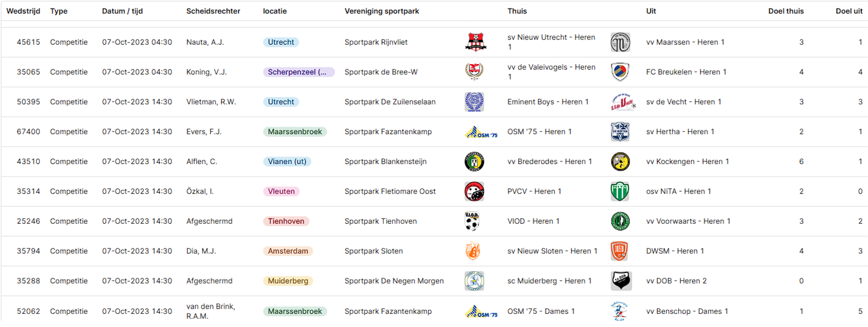Image resolution: width=868 pixels, height=327 pixels.
Task: Select the Vianen (ut) location tag
Action: 287,161
